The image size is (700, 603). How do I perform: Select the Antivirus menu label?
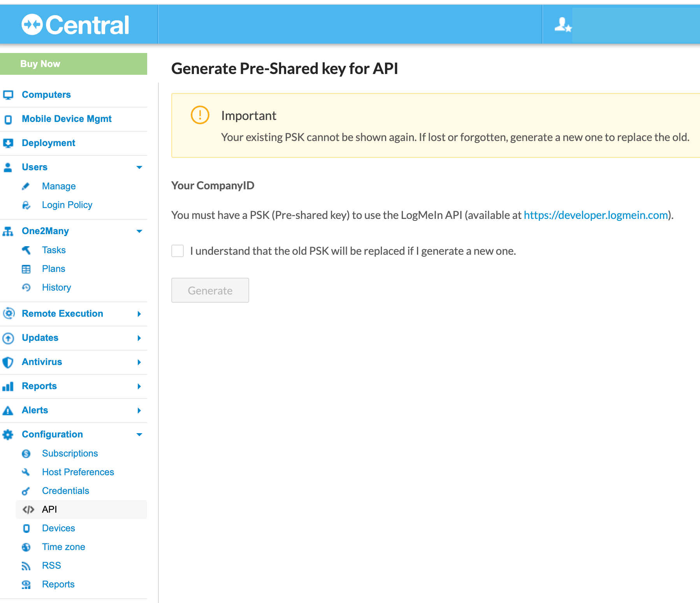pyautogui.click(x=42, y=362)
